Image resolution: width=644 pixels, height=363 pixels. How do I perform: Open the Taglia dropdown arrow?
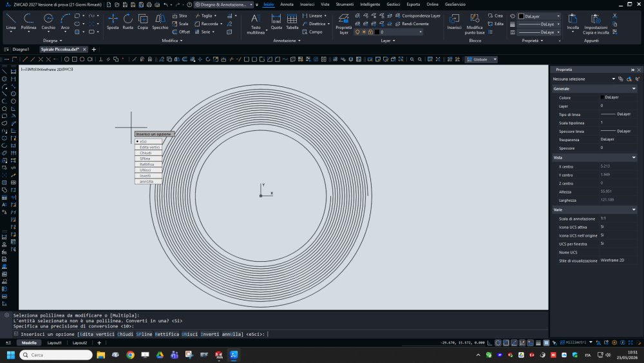pos(215,15)
